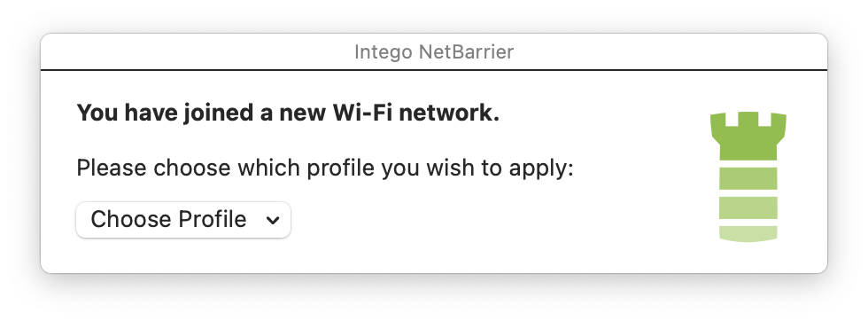Click the word "network." in the heading
868x321 pixels.
click(x=450, y=114)
